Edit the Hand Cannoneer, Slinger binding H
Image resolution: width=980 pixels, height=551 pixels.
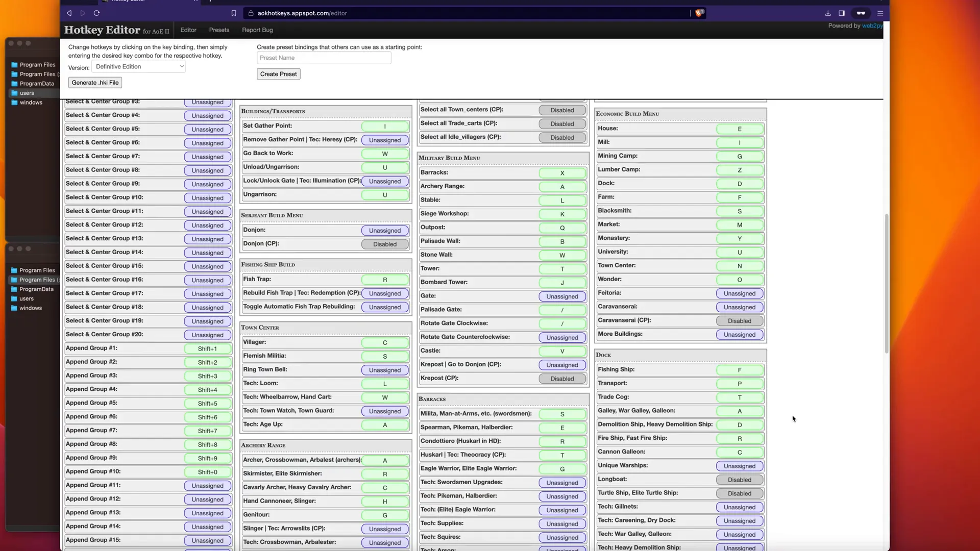click(x=385, y=502)
